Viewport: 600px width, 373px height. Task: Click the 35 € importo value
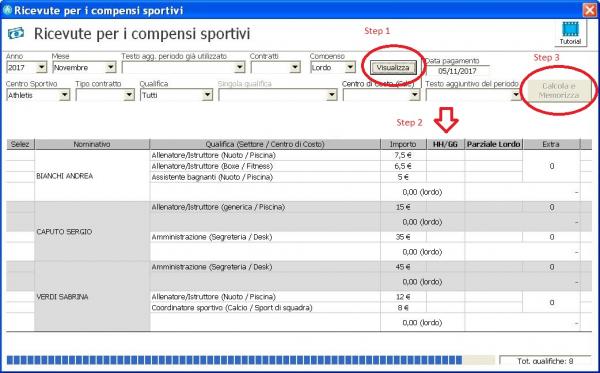(x=403, y=237)
